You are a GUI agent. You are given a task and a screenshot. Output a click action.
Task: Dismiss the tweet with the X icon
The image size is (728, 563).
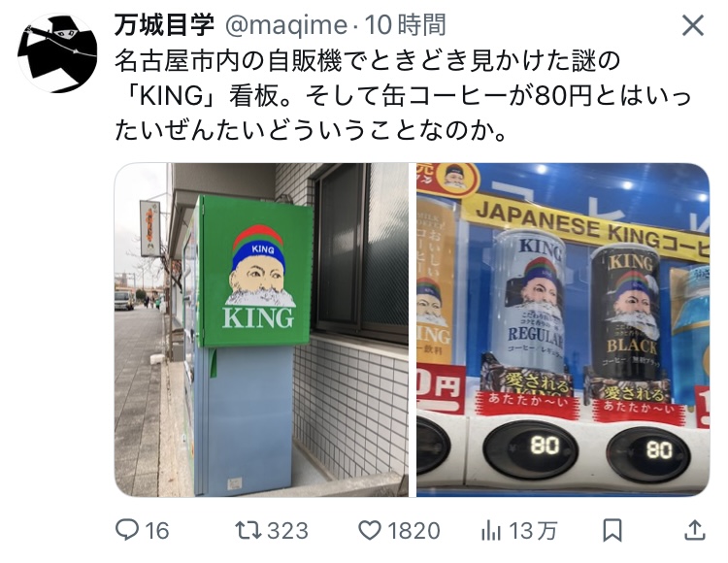693,25
